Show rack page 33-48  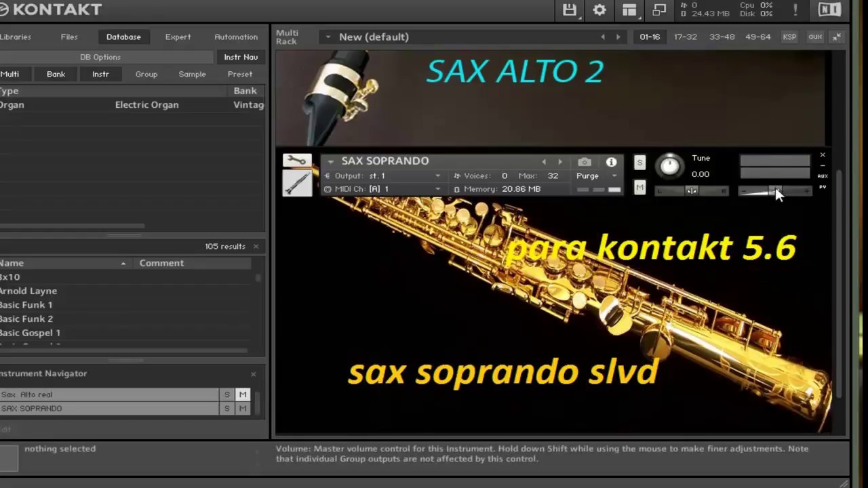click(722, 37)
